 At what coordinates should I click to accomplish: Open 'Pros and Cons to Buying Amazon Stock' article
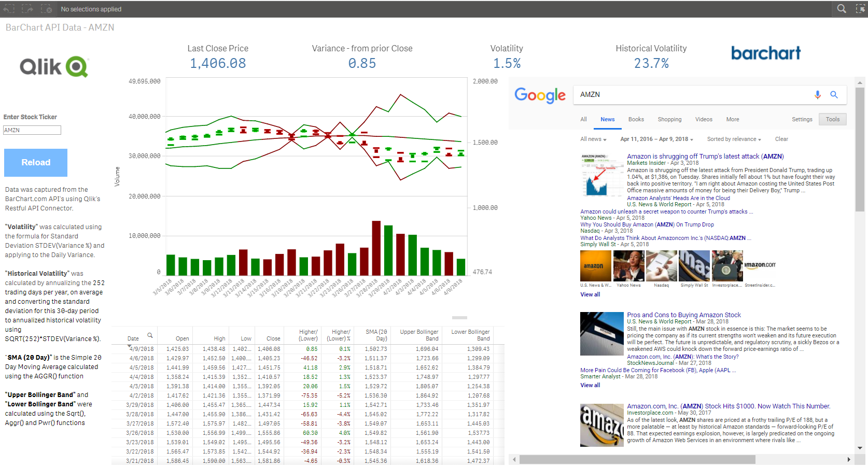[684, 315]
